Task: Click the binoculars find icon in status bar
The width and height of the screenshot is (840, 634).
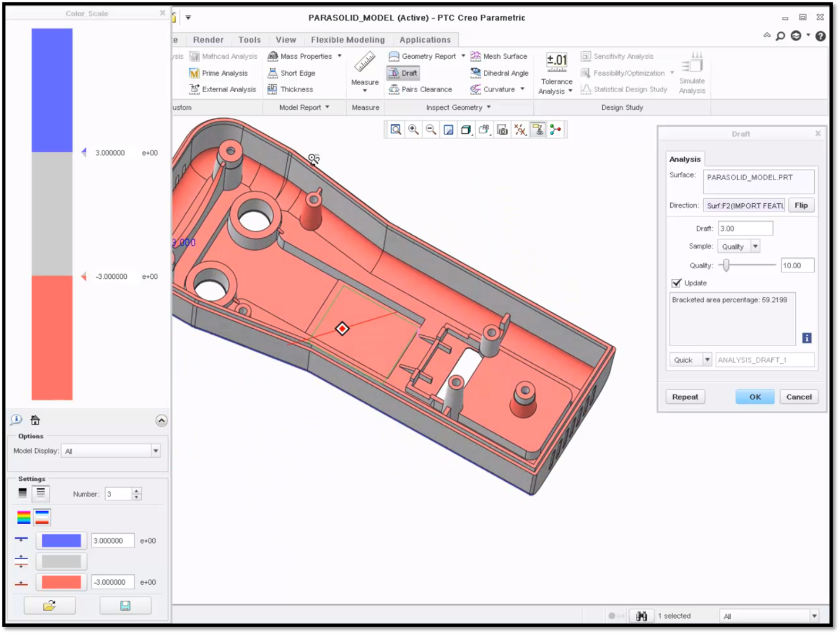Action: [x=641, y=616]
